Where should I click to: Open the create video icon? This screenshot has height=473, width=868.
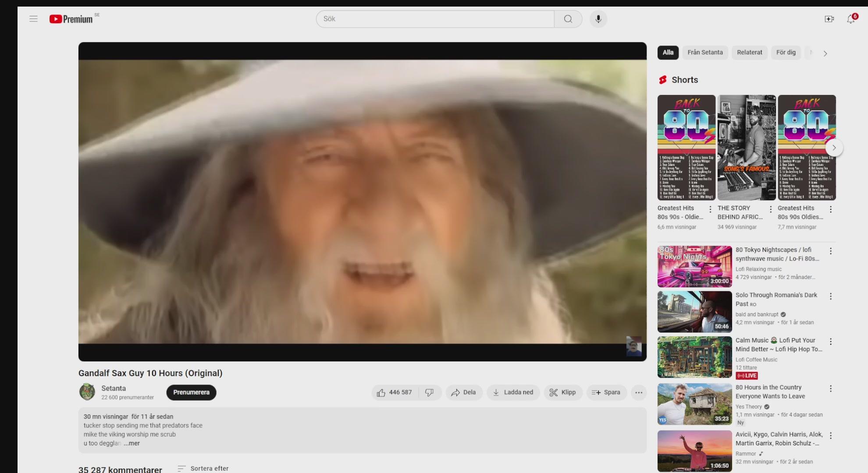click(829, 19)
